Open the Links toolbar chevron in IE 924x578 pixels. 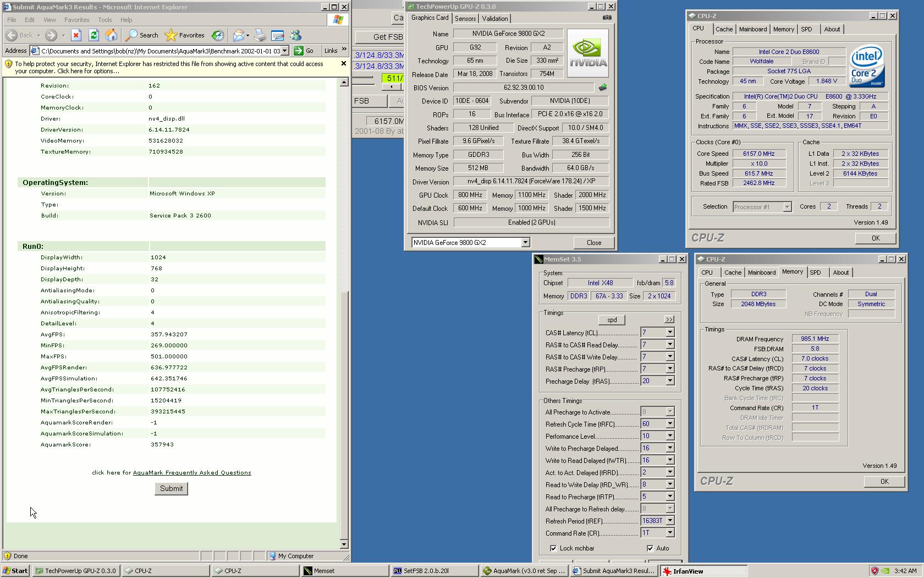point(344,50)
